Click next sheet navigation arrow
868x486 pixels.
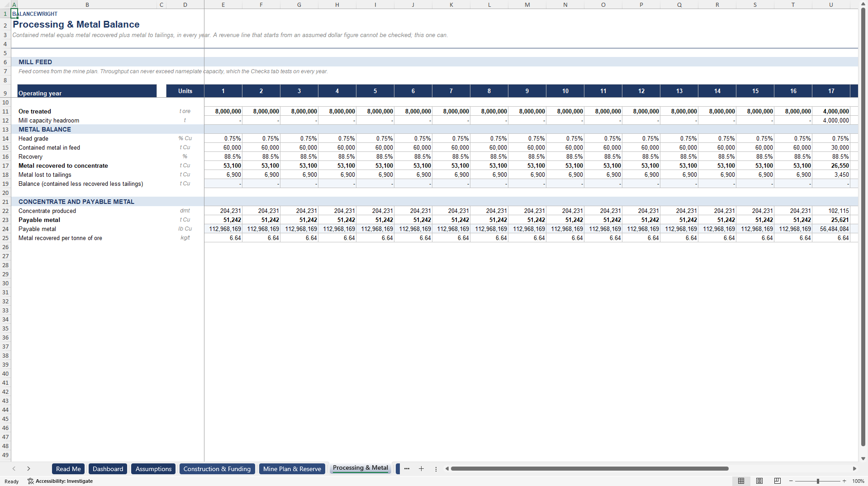pos(28,469)
